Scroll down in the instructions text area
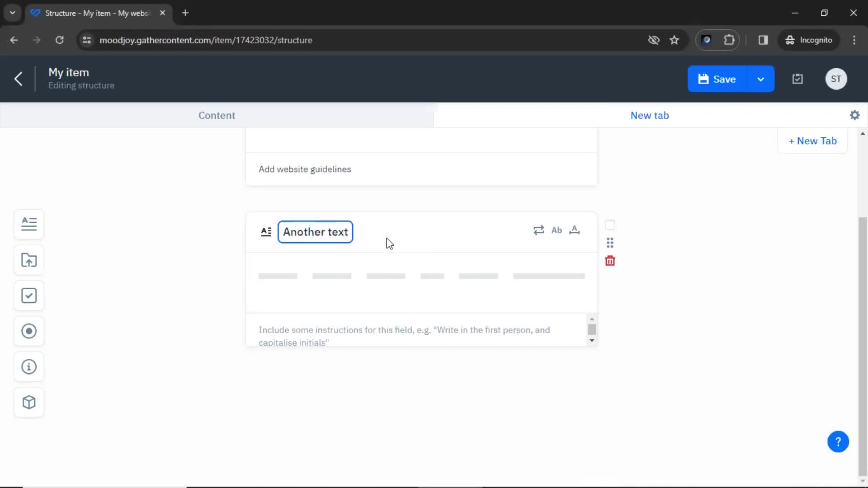 point(592,340)
